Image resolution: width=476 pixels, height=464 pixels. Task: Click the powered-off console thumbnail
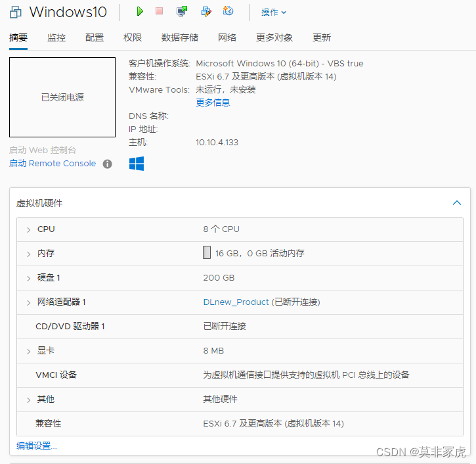click(62, 97)
